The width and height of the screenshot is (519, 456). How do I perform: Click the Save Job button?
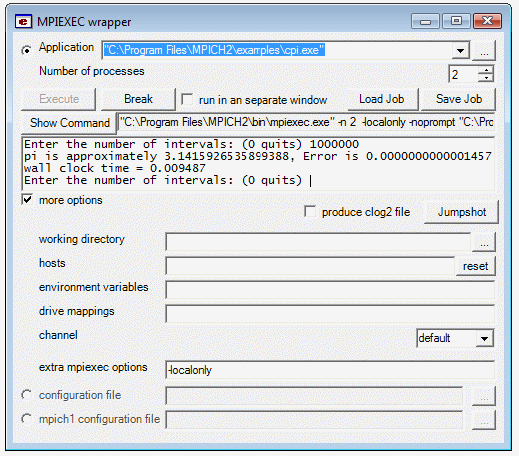[x=459, y=99]
